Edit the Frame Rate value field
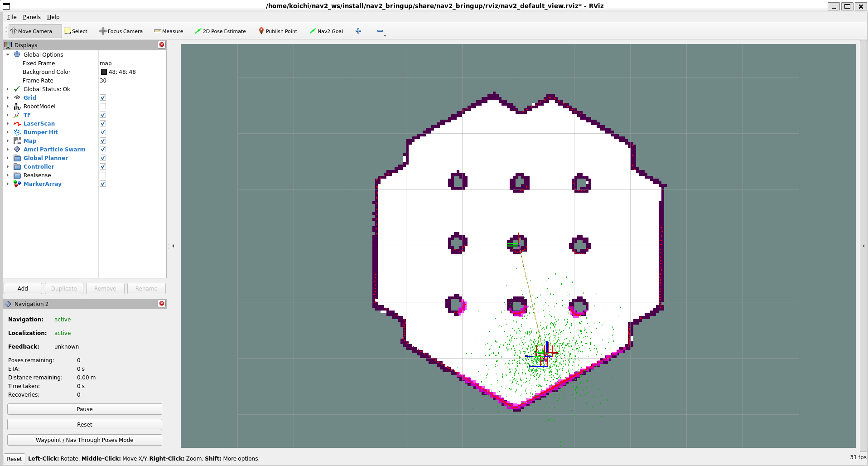Screen dimensions: 868x466 (x=132, y=80)
